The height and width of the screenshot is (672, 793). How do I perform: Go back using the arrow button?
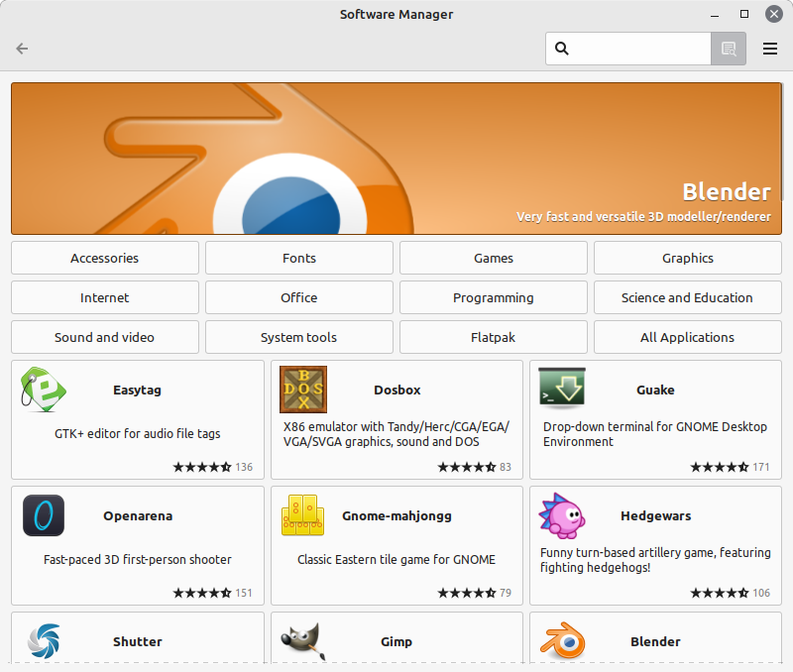point(22,49)
